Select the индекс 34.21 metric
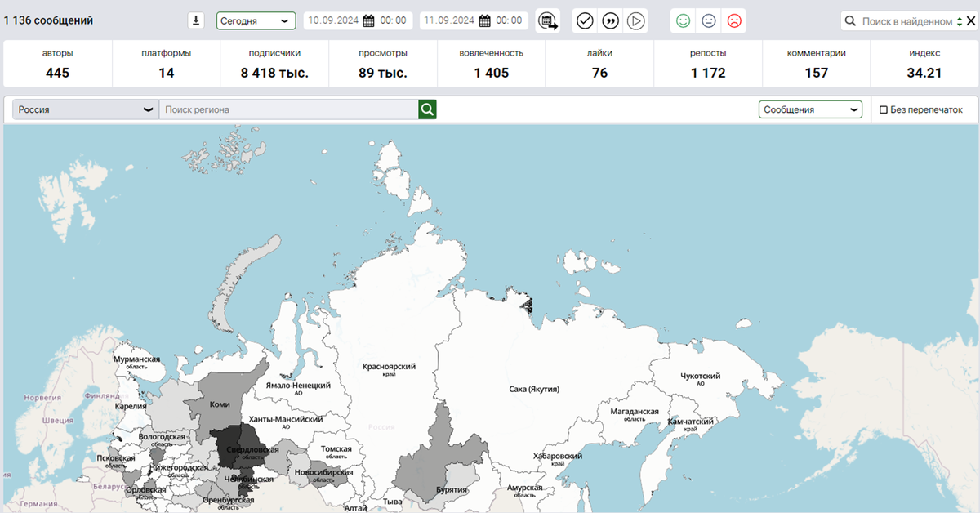This screenshot has height=513, width=980. coord(924,64)
